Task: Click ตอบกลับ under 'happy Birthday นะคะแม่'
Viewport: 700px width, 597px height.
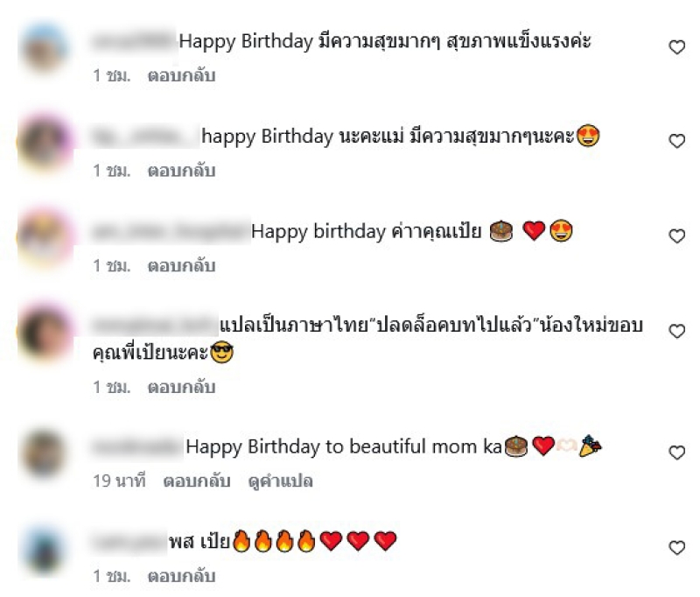Action: (x=181, y=171)
